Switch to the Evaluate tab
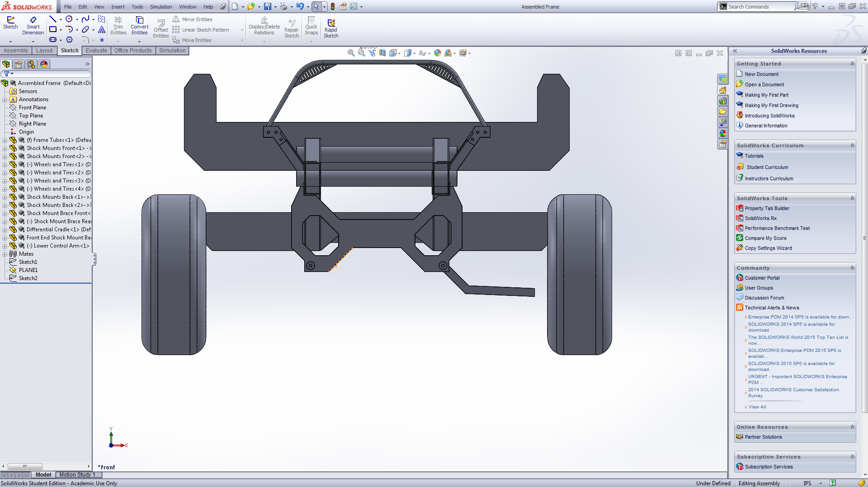Screen dimensions: 868x487 coord(96,51)
